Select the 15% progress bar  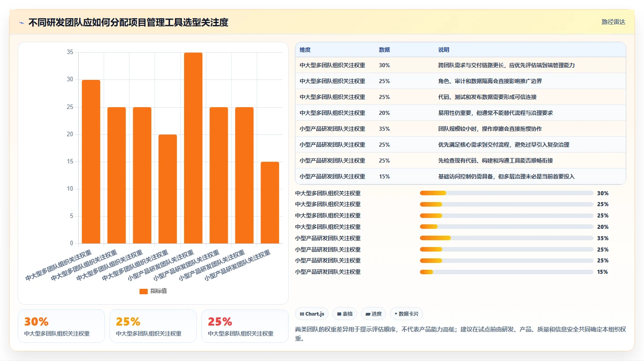(507, 272)
